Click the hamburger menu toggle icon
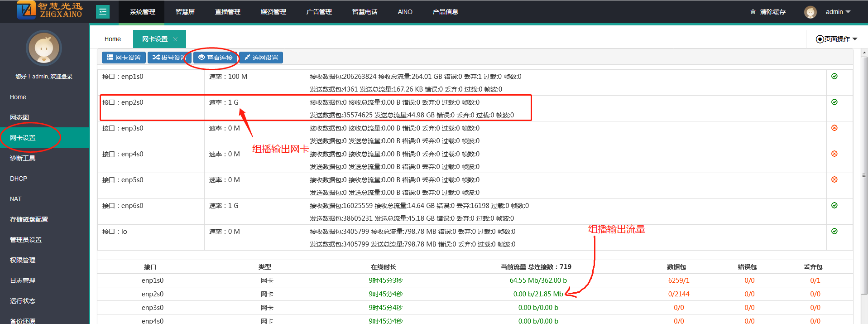 click(x=103, y=12)
